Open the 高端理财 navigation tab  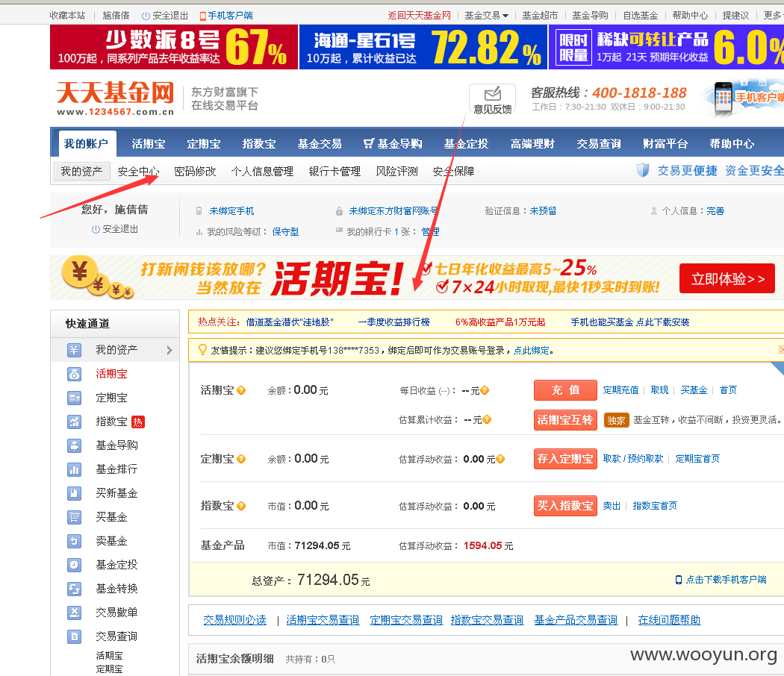coord(532,144)
